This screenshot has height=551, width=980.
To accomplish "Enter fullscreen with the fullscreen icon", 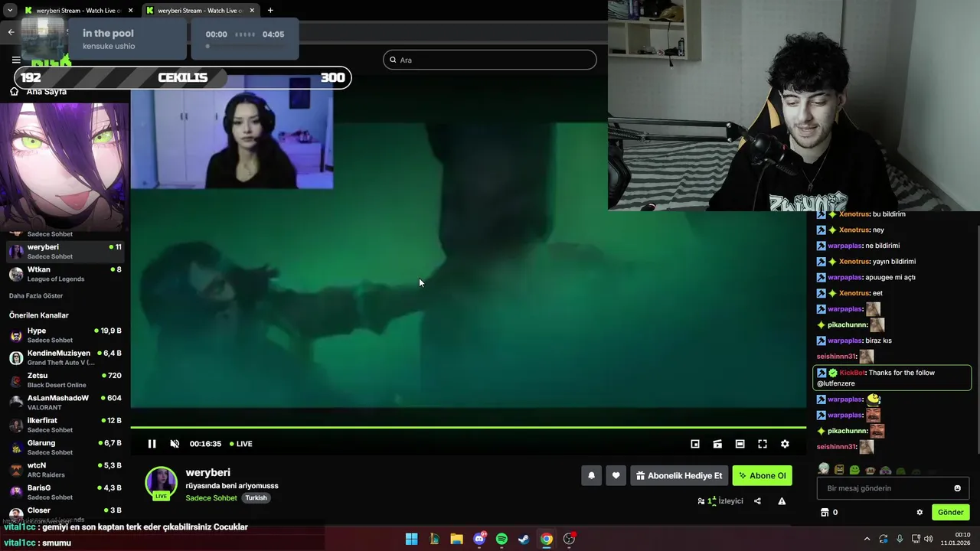I will [763, 444].
